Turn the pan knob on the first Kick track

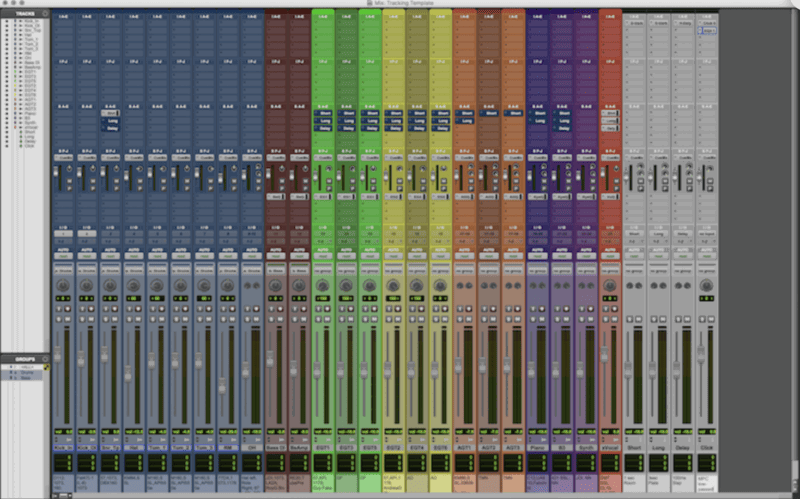[x=63, y=285]
